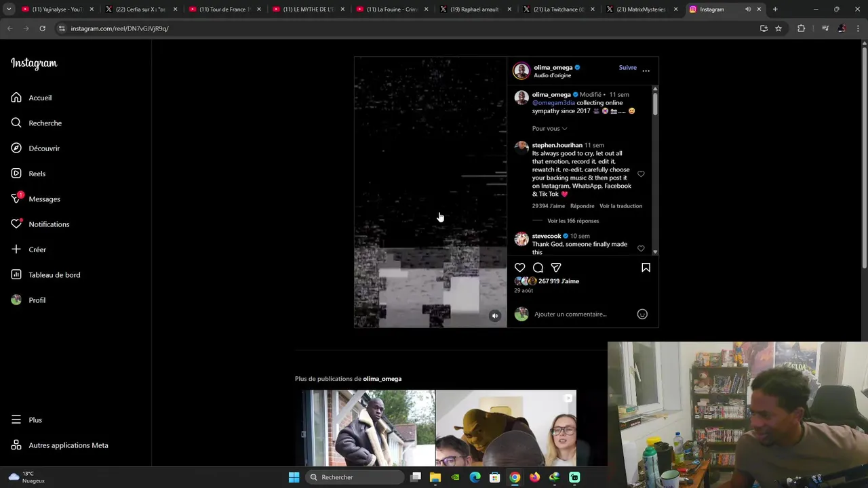Mute the Instagram tab via its speaker icon
The height and width of the screenshot is (488, 868).
pyautogui.click(x=748, y=9)
